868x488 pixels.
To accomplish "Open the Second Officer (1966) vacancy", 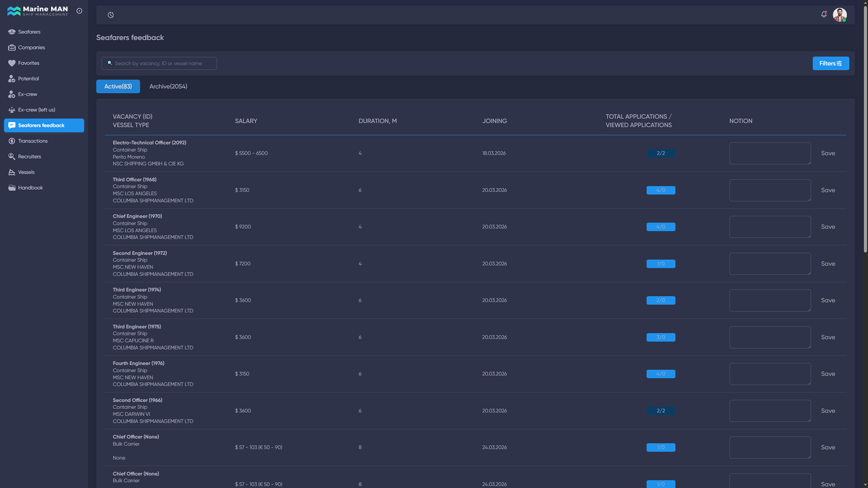I will coord(137,400).
